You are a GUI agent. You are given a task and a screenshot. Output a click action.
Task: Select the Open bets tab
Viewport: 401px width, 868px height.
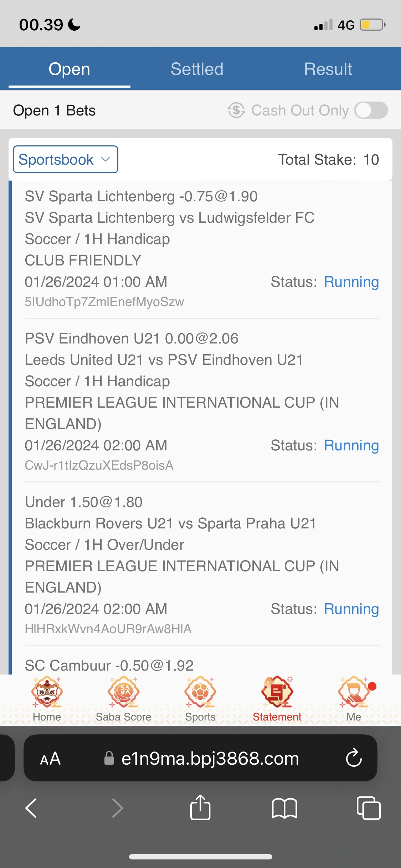(70, 69)
